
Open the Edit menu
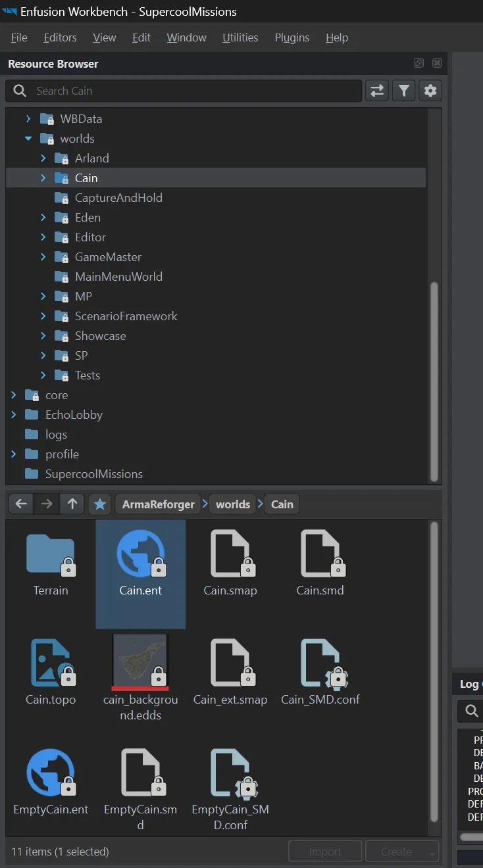[141, 37]
